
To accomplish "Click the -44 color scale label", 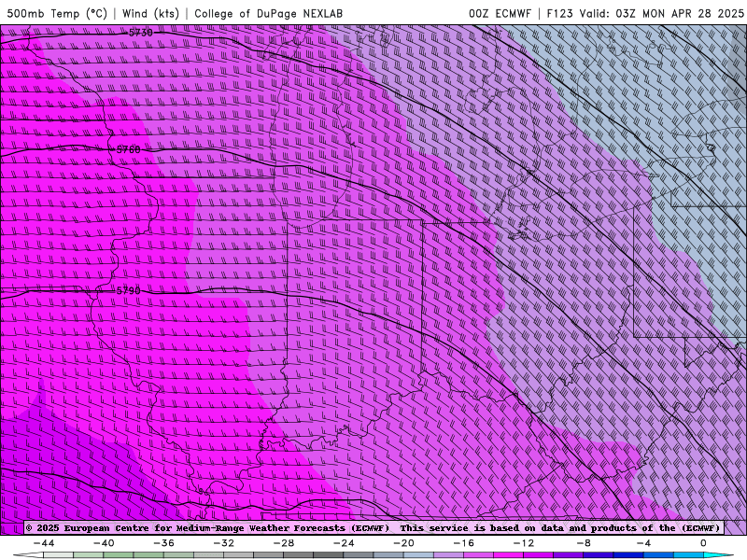I will tap(44, 543).
